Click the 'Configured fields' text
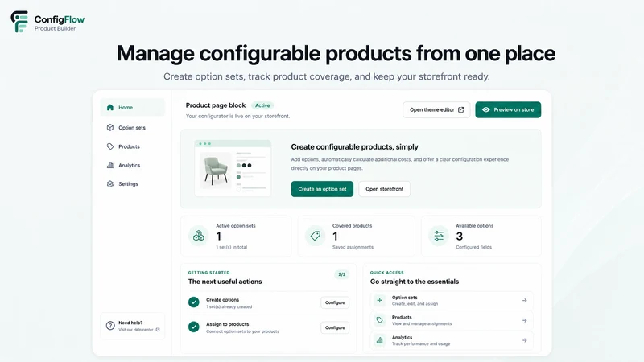The height and width of the screenshot is (362, 644). [x=473, y=247]
